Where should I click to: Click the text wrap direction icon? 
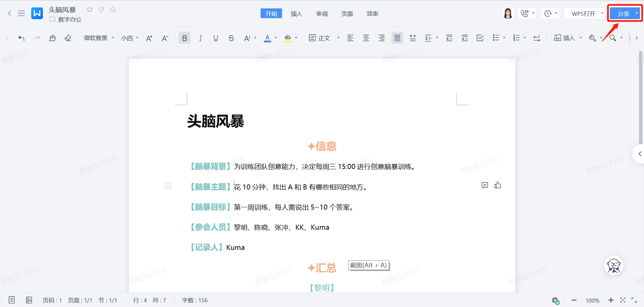(x=537, y=38)
